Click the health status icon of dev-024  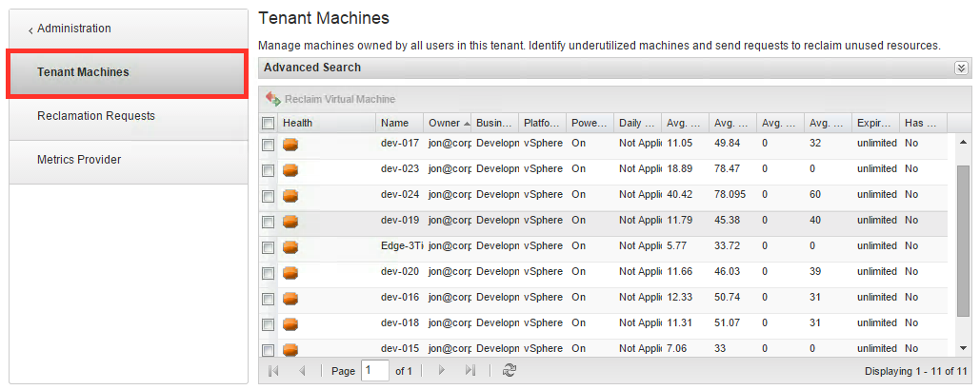290,195
